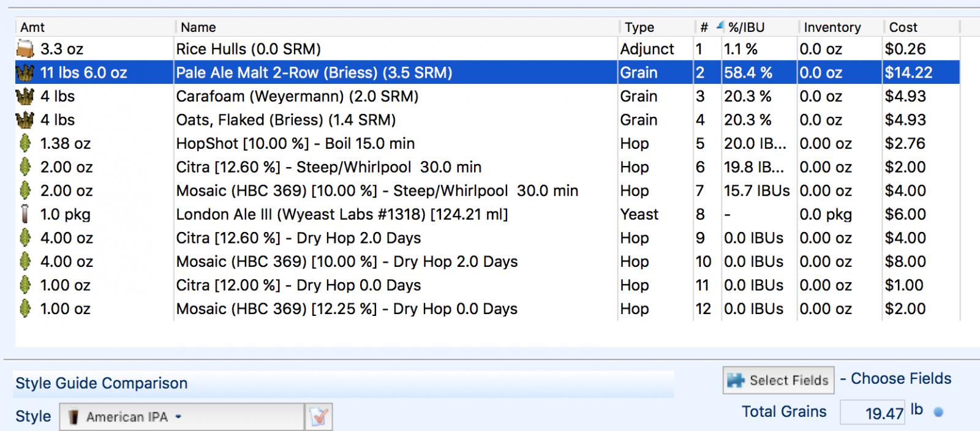The width and height of the screenshot is (980, 431).
Task: Click the Mosaic Dry Hop 2.0 Days icon
Action: pos(25,261)
